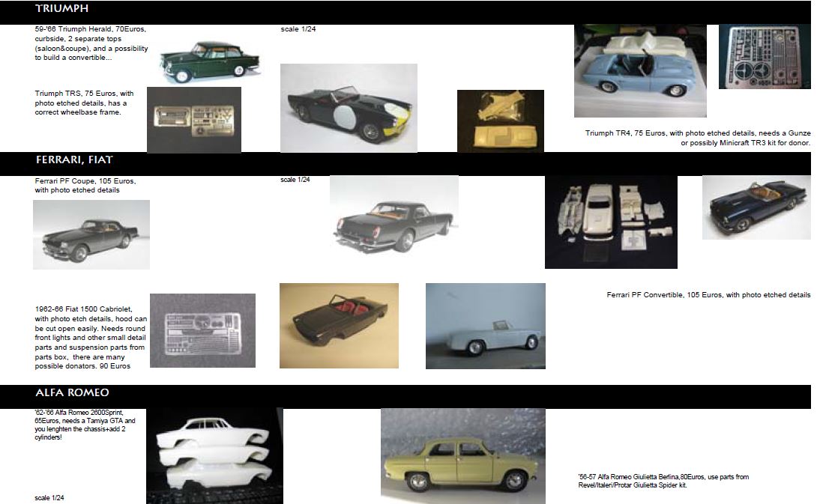Select the "Triumph TRS, 75 Euros" description
820x504 pixels.
[84, 103]
